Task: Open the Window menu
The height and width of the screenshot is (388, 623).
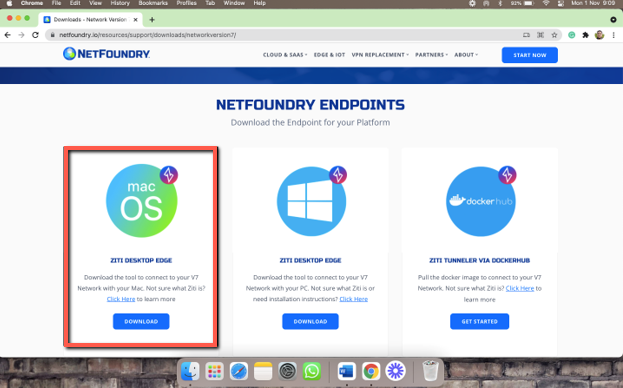Action: [x=234, y=3]
